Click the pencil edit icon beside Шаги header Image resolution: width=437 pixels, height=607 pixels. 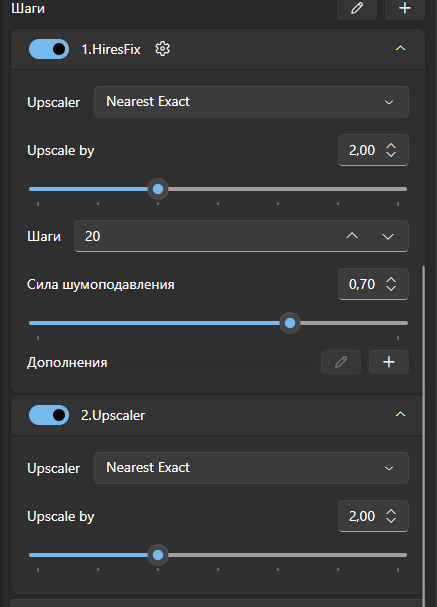[357, 9]
